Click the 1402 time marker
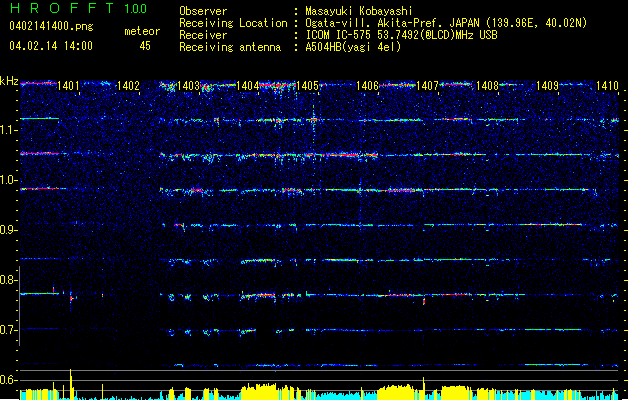The image size is (629, 400). pyautogui.click(x=128, y=86)
